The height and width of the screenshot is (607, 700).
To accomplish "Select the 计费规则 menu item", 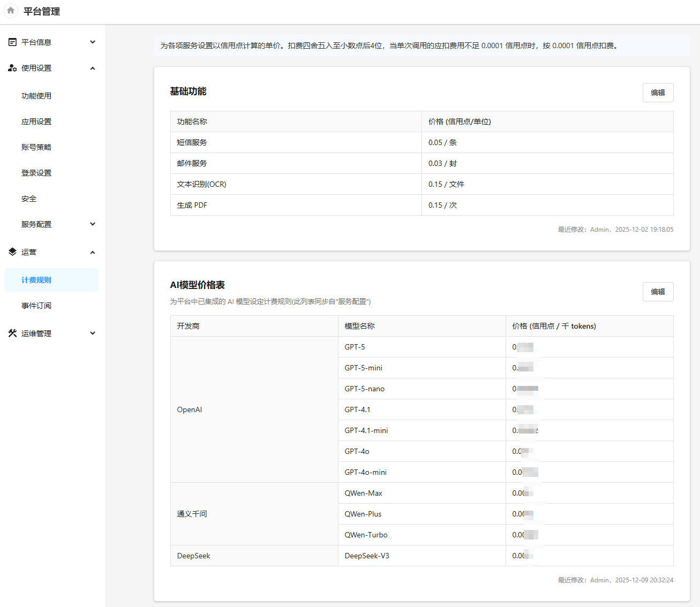I will [x=36, y=280].
